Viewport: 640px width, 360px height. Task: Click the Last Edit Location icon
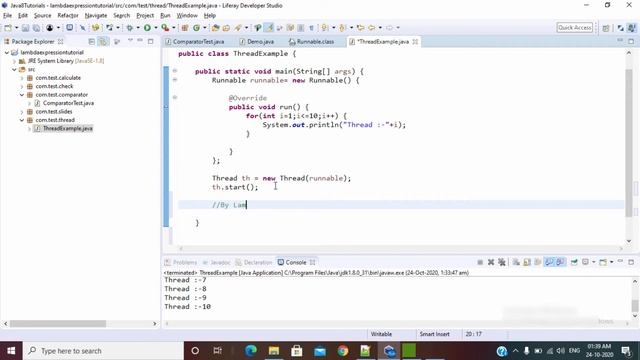tap(360, 28)
